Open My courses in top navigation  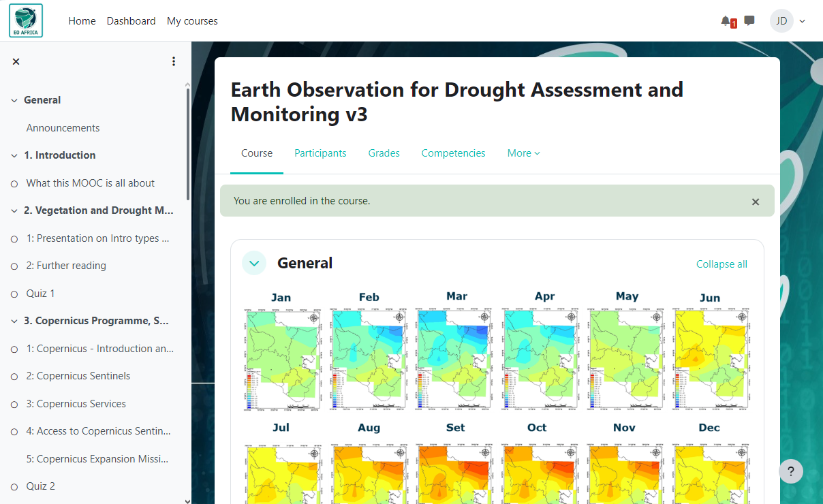pyautogui.click(x=192, y=21)
